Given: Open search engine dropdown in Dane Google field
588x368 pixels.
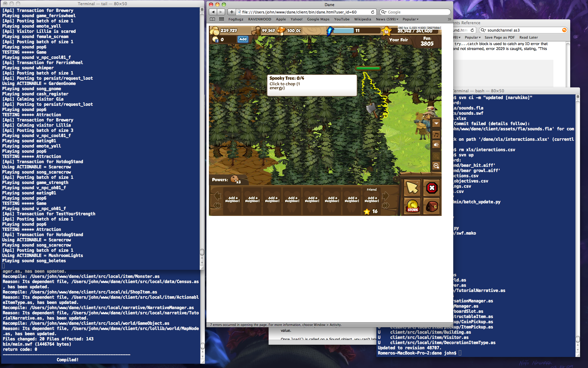Looking at the screenshot, I should pos(384,12).
